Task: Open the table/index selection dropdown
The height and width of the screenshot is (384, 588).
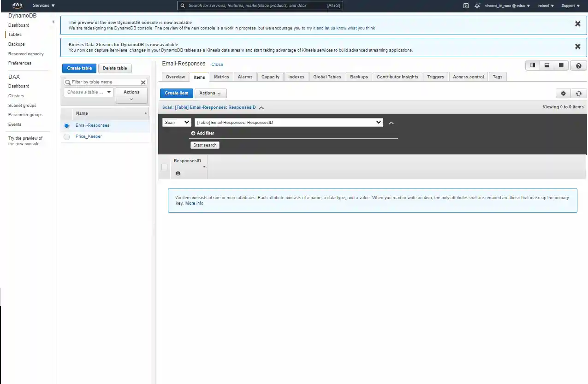Action: pos(289,123)
